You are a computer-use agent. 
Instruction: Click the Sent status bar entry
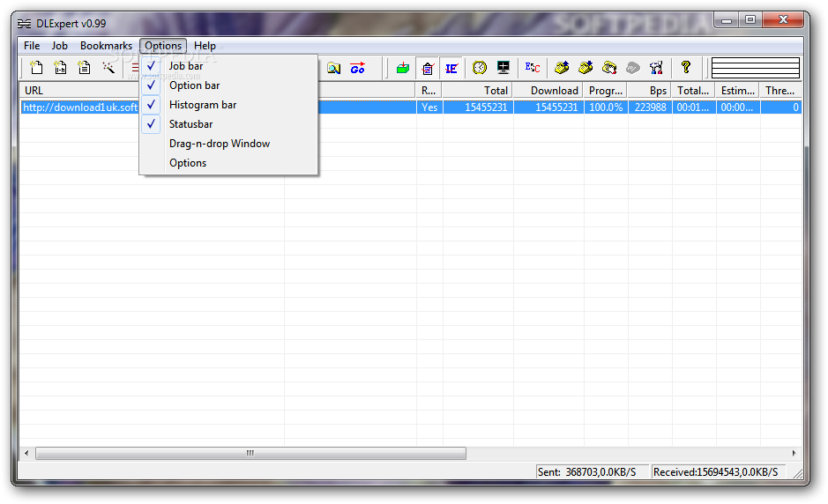(x=591, y=471)
